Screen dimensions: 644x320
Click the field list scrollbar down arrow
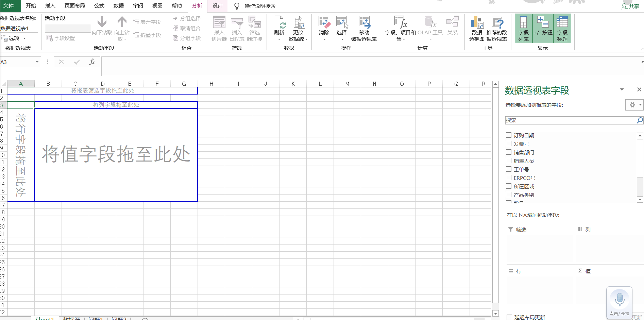[640, 200]
